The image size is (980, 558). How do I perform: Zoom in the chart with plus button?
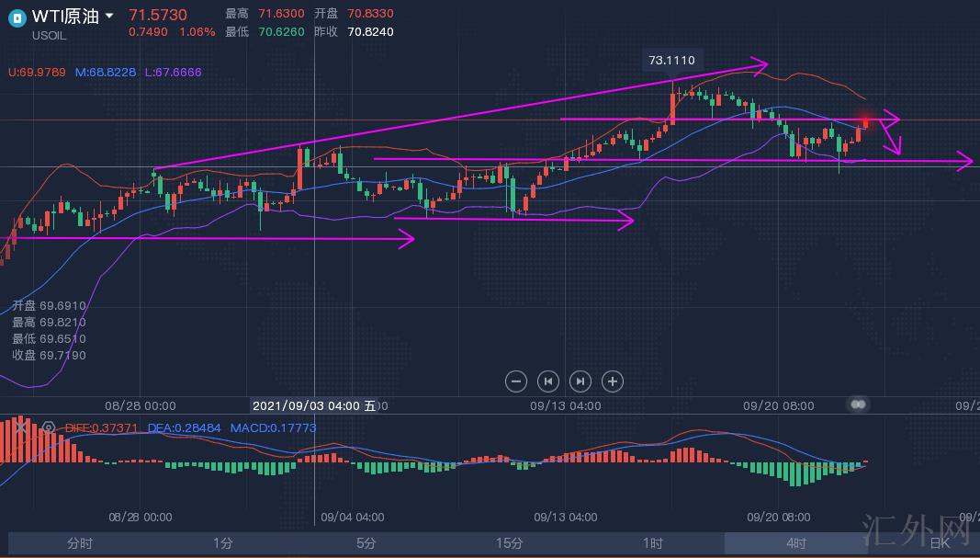click(x=613, y=381)
